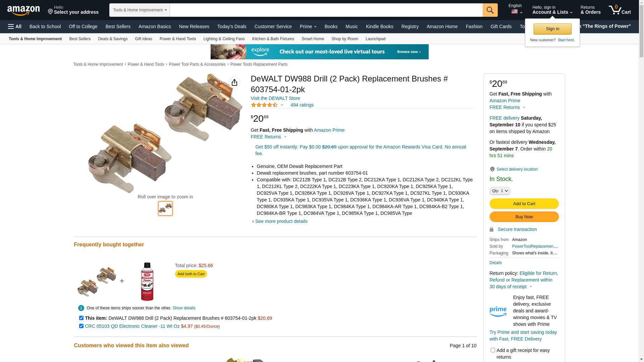
Task: Click the US flag language icon
Action: click(x=515, y=12)
